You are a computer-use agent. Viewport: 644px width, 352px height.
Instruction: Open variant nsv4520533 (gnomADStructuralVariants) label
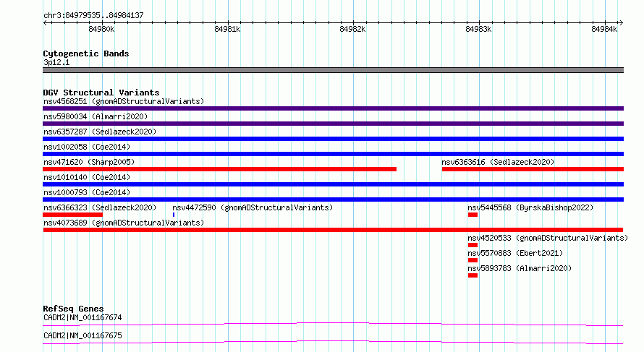click(548, 238)
